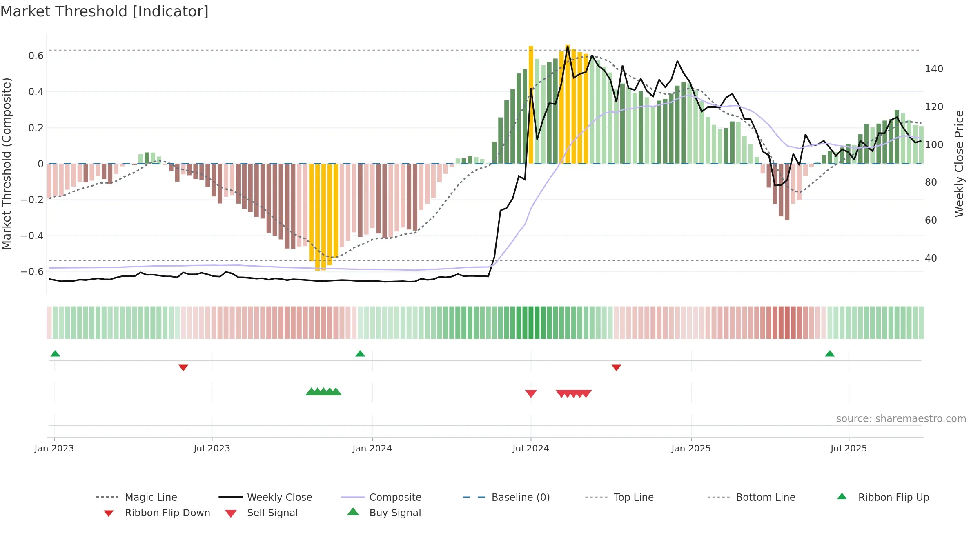Click the Sell Signal legend red triangle icon

pos(231,513)
